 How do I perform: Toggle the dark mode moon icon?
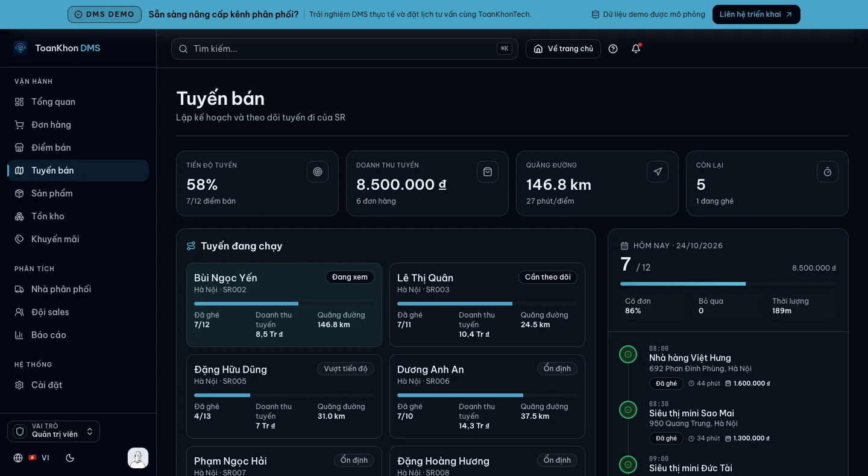[x=70, y=458]
